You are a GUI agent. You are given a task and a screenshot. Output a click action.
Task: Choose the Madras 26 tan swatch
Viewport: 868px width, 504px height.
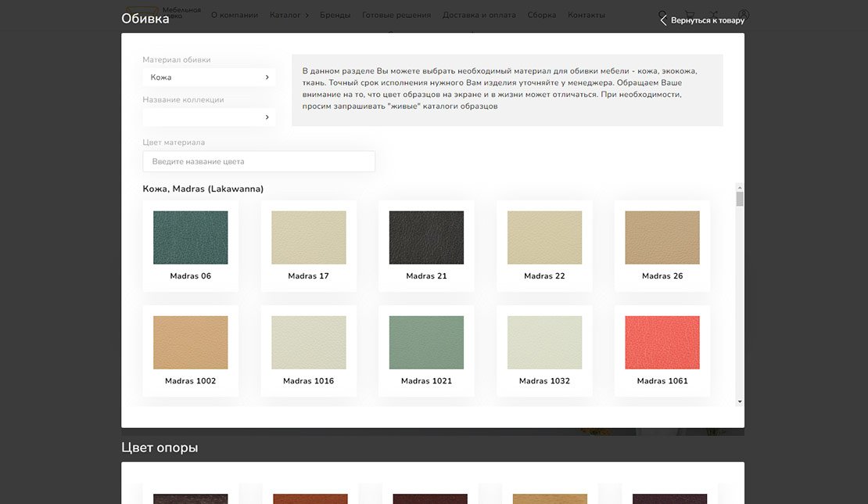click(x=662, y=238)
